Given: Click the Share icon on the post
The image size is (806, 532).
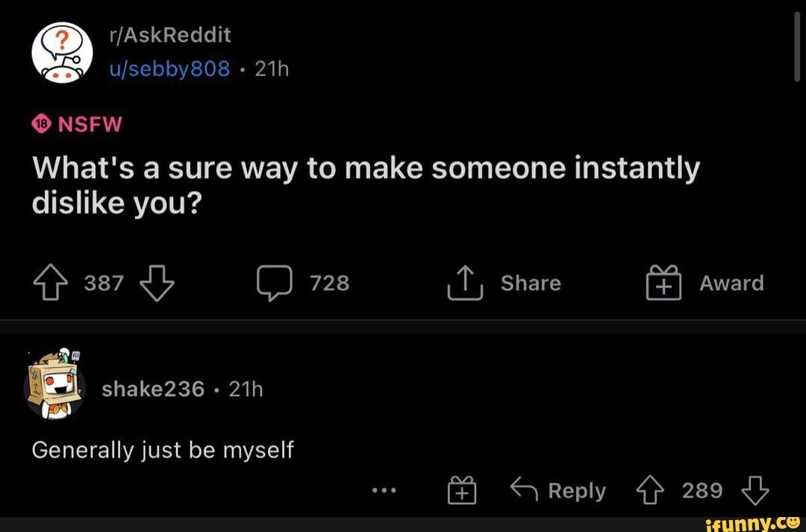Looking at the screenshot, I should click(464, 282).
